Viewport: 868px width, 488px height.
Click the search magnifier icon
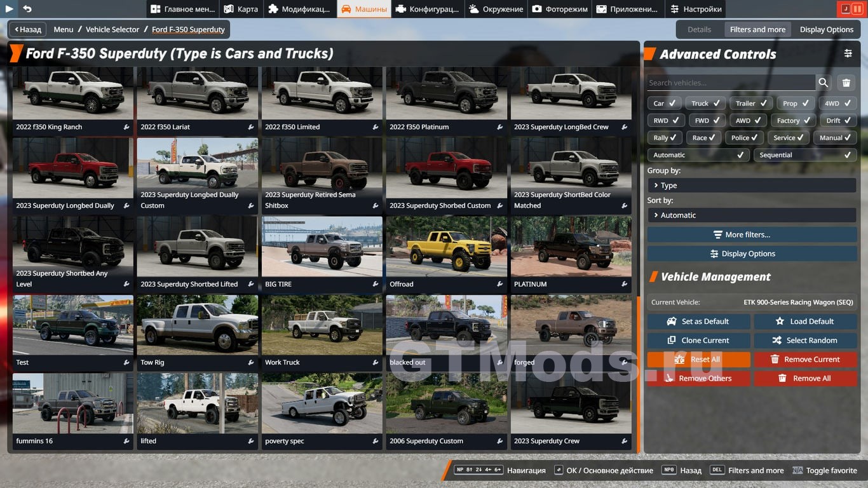(x=824, y=83)
